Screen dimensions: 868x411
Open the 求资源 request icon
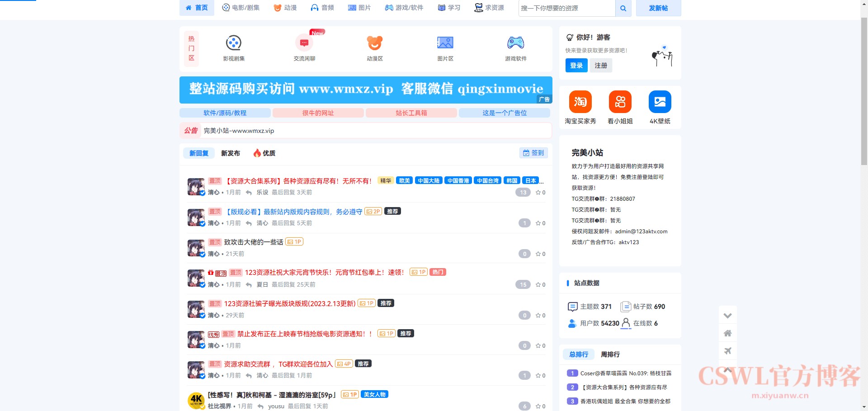coord(478,7)
